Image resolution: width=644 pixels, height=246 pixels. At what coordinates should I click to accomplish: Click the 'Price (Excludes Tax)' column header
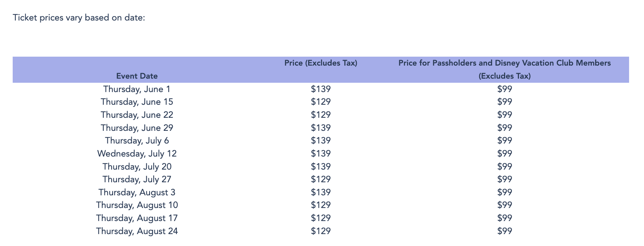tap(321, 63)
